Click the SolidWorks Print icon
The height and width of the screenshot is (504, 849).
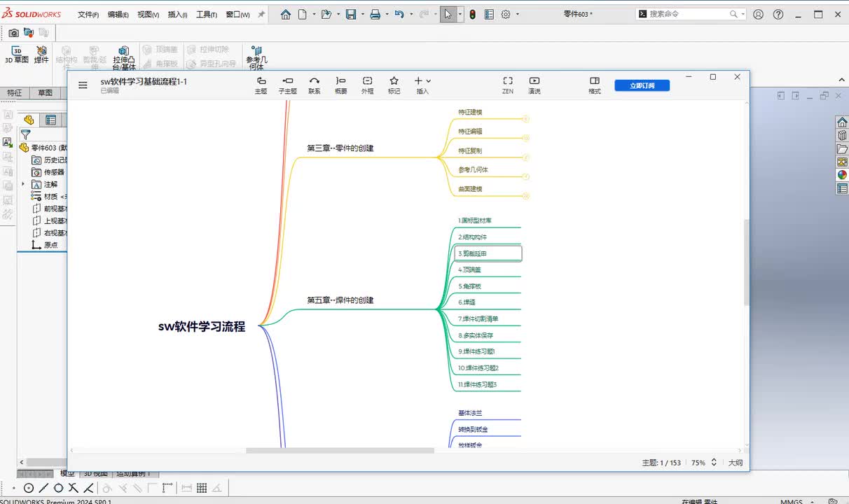click(375, 14)
